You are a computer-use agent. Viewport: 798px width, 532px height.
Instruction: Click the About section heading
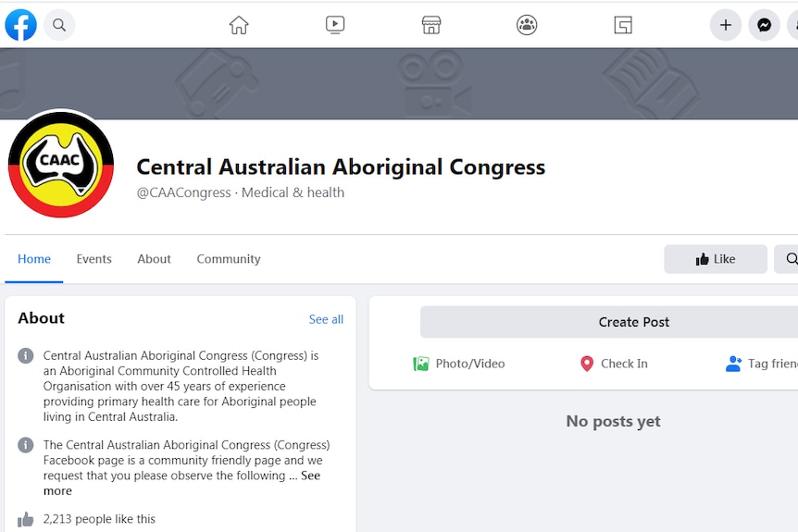42,318
